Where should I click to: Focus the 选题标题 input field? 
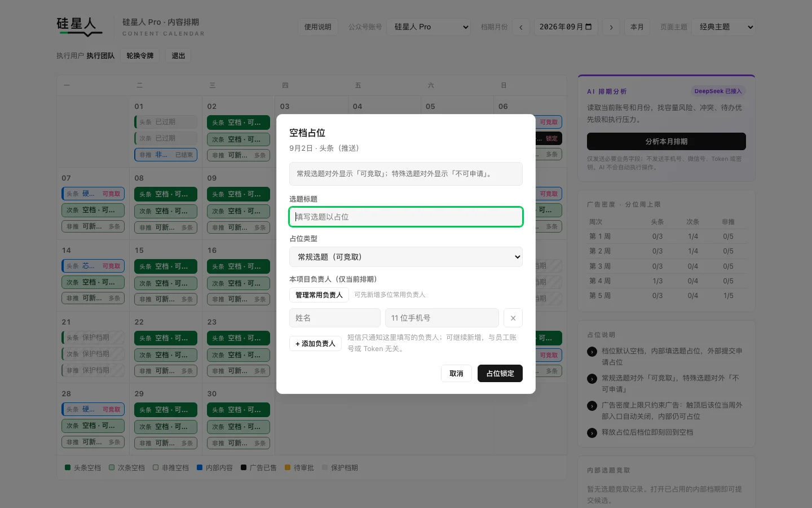coord(406,217)
